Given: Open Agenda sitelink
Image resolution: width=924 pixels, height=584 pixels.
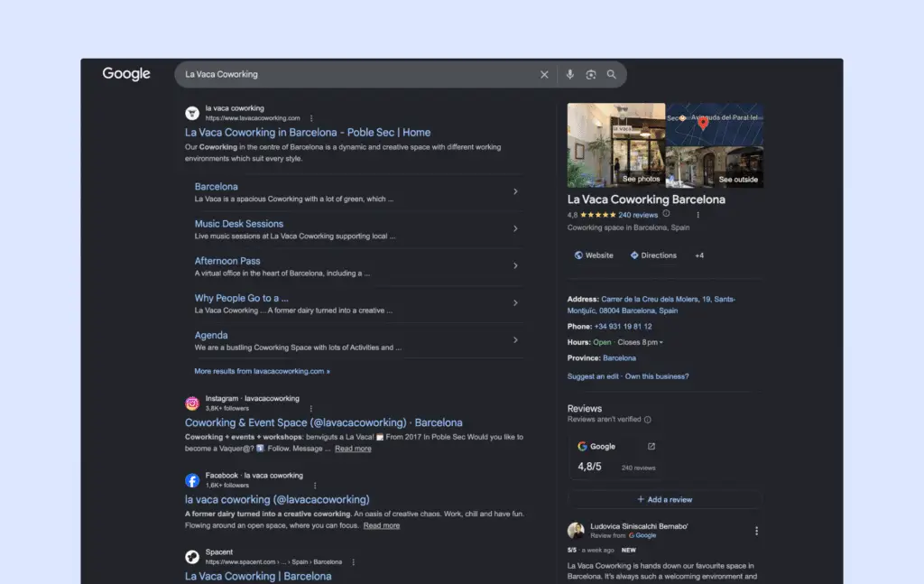Looking at the screenshot, I should point(211,335).
